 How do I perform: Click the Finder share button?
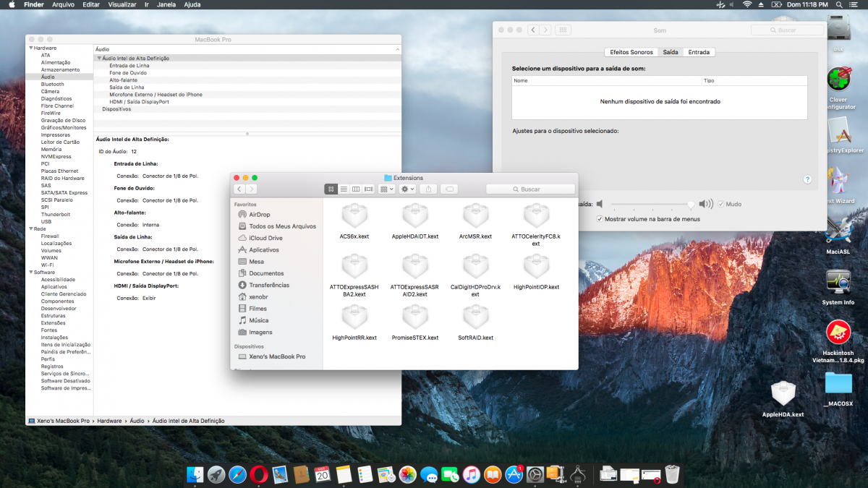[427, 189]
